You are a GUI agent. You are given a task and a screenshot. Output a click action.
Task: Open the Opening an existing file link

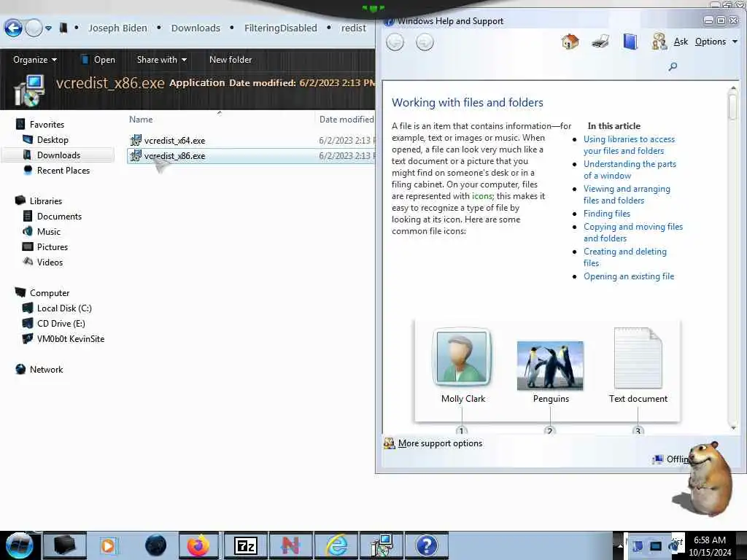(629, 276)
